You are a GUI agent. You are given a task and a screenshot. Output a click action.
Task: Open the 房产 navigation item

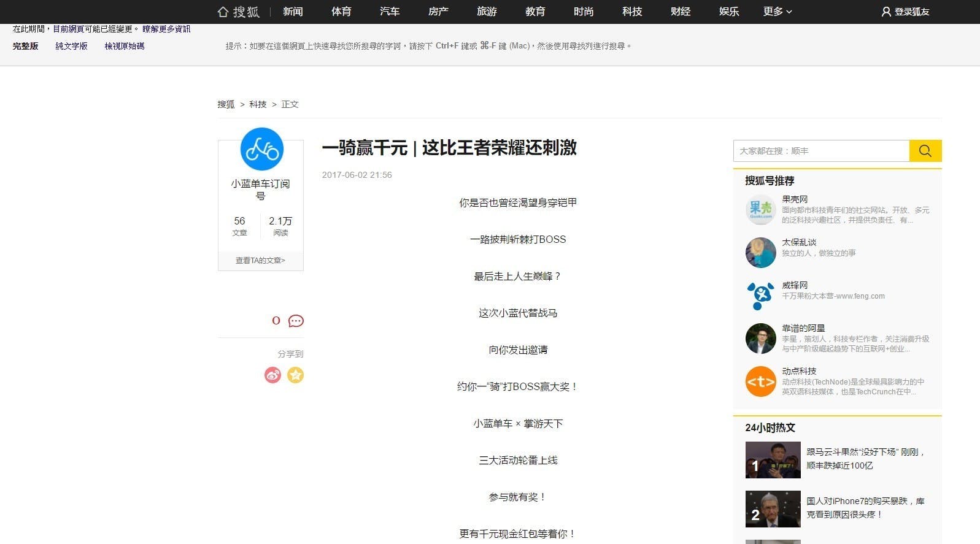click(438, 12)
